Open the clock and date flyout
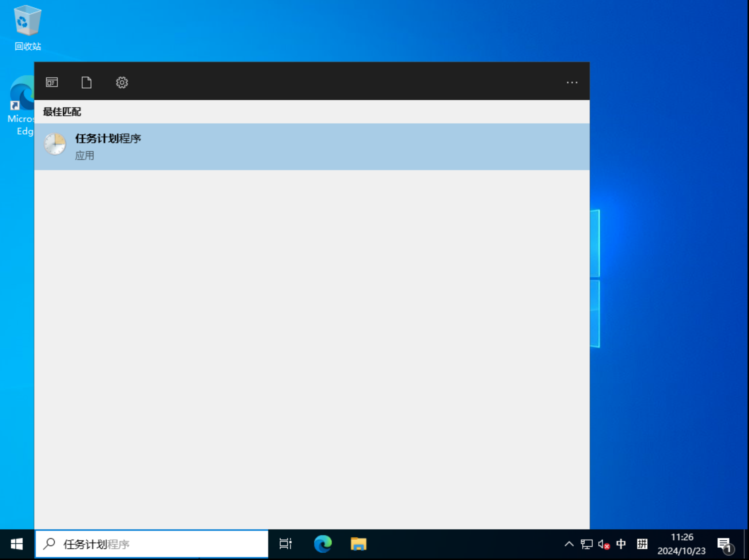The height and width of the screenshot is (560, 749). click(682, 544)
